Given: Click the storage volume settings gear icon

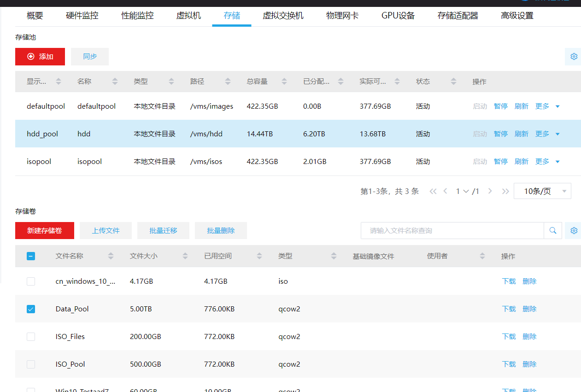Looking at the screenshot, I should (574, 231).
